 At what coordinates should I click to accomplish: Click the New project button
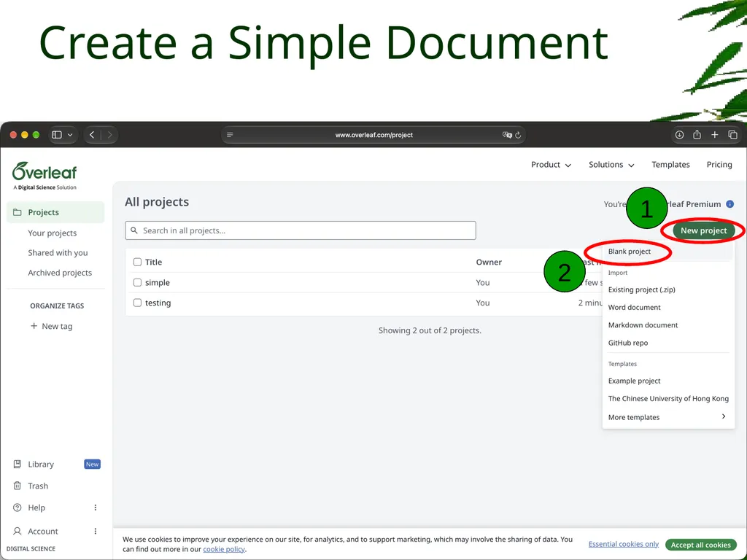(x=703, y=230)
